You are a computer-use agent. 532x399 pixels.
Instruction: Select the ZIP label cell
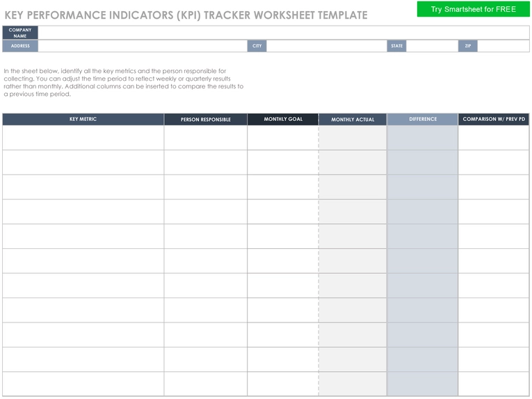point(468,46)
